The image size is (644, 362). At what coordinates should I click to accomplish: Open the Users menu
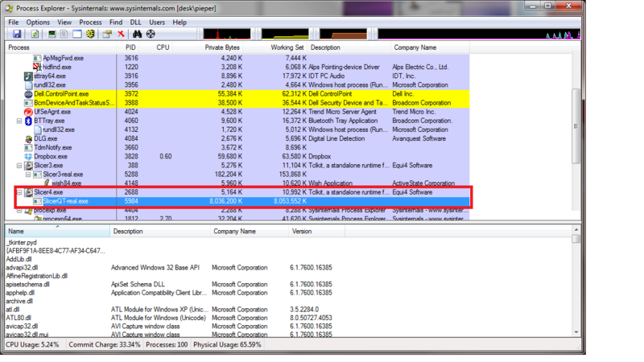point(157,23)
